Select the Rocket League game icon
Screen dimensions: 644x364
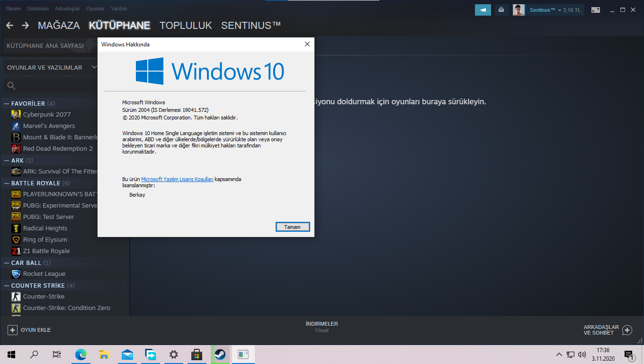[x=16, y=274]
